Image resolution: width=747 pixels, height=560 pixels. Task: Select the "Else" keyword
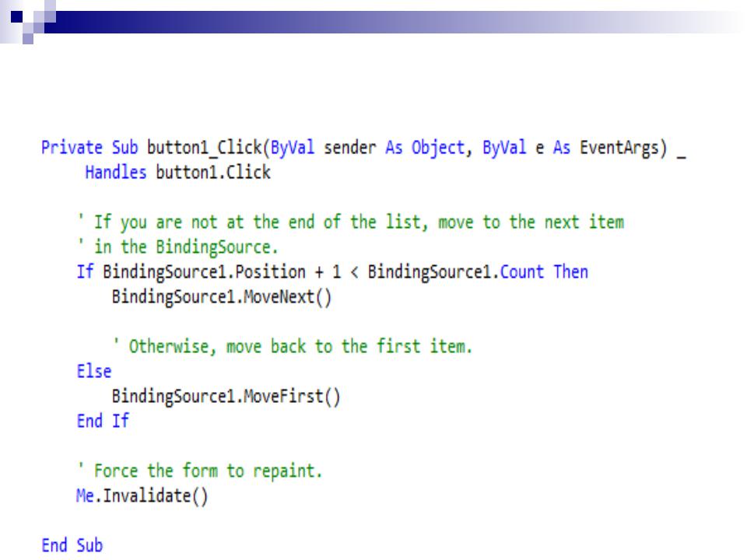point(94,372)
